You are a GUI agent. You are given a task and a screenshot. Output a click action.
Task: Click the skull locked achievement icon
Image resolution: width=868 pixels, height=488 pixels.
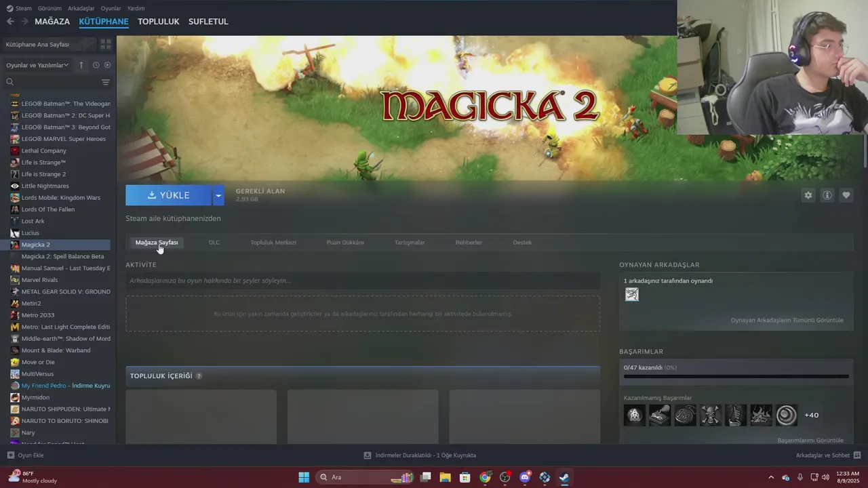(711, 415)
